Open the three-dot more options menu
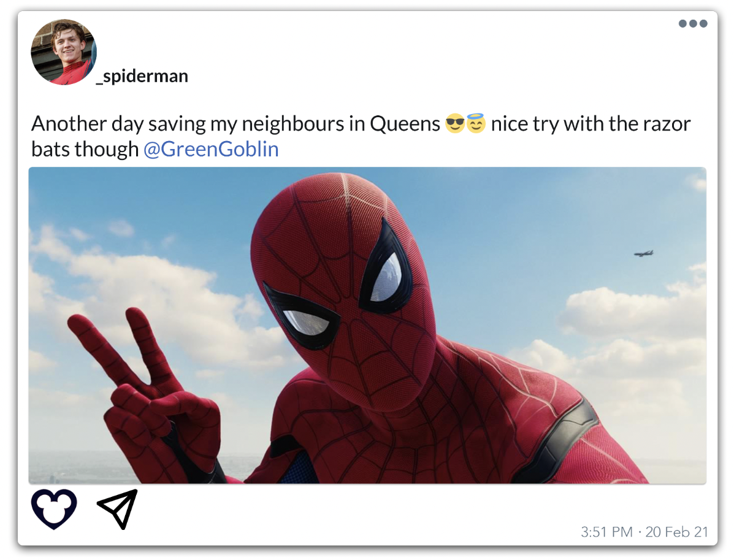This screenshot has height=560, width=734. (x=693, y=23)
